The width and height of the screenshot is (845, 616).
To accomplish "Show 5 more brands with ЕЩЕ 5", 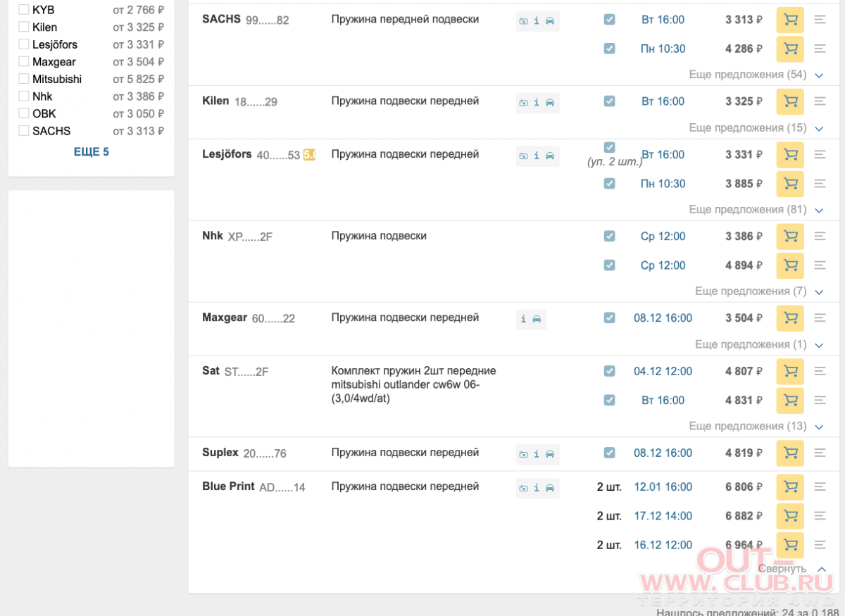I will pos(92,152).
